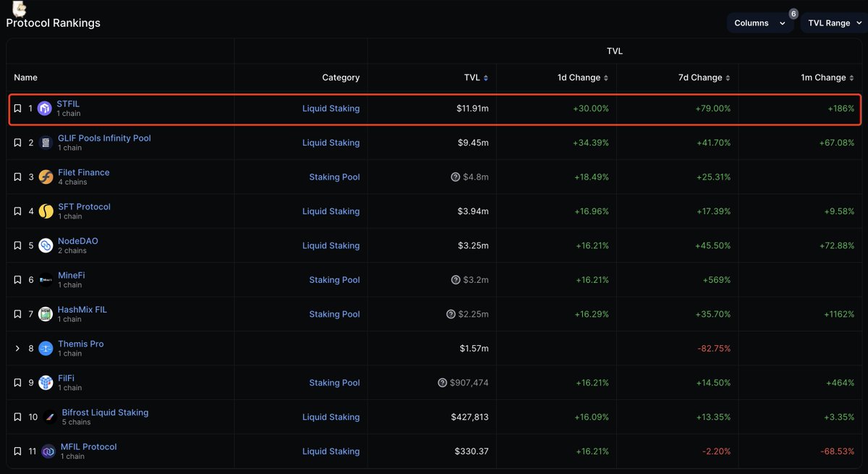This screenshot has height=474, width=868.
Task: Bookmark the HashMix FIL row
Action: (18, 314)
